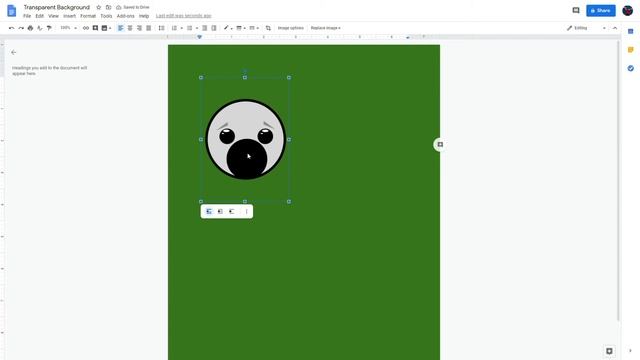This screenshot has height=360, width=640.
Task: Insert a link from the toolbar
Action: point(86,28)
